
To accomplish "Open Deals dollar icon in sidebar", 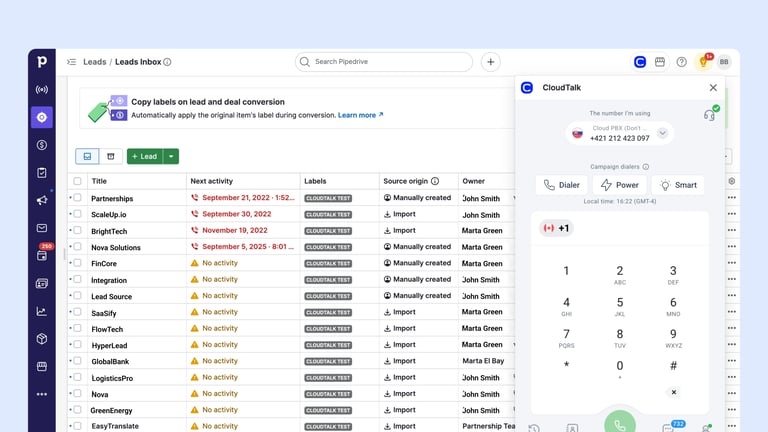I will tap(42, 145).
